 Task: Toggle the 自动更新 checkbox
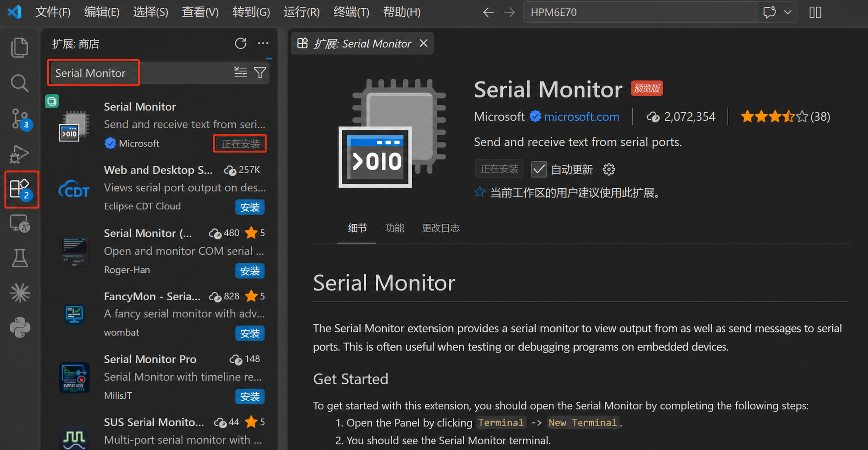tap(539, 169)
